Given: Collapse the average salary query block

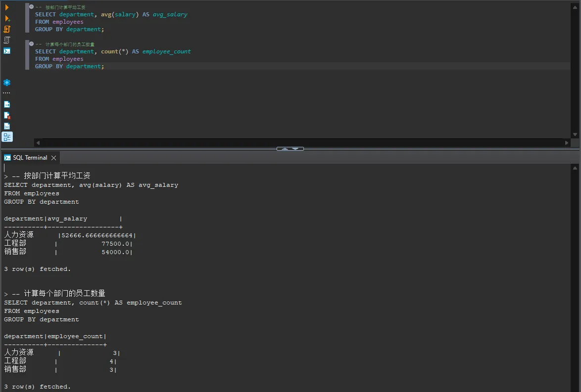Looking at the screenshot, I should coord(32,6).
